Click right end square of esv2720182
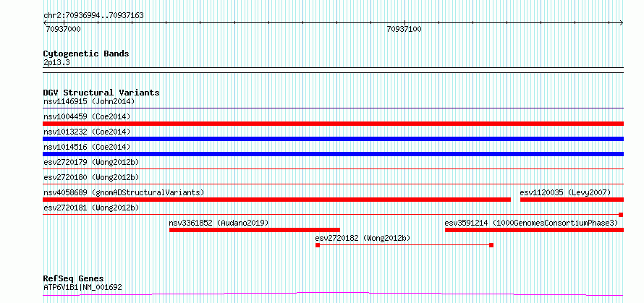The height and width of the screenshot is (303, 644). pos(491,245)
